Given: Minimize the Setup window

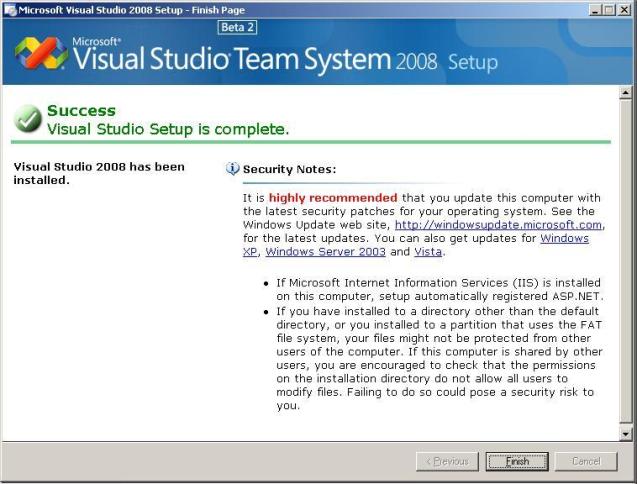Looking at the screenshot, I should coord(596,9).
